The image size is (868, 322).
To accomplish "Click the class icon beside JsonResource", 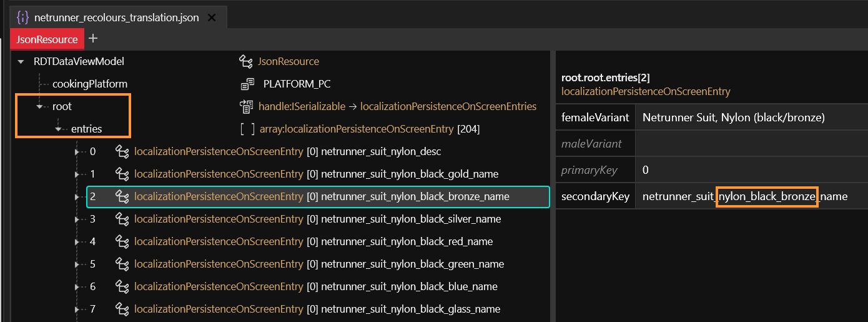I will [x=245, y=61].
